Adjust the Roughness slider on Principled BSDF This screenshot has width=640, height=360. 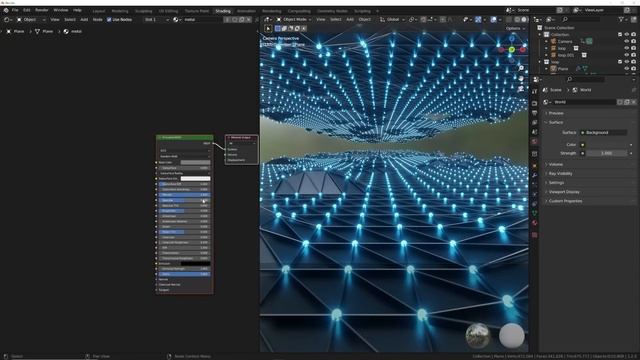[x=184, y=211]
